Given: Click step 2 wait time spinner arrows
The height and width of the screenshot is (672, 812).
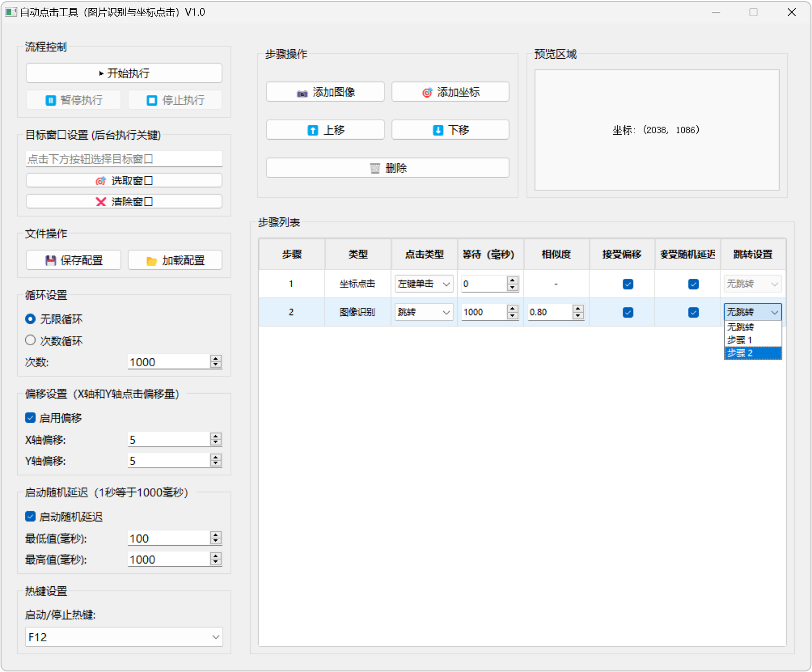Looking at the screenshot, I should [513, 312].
